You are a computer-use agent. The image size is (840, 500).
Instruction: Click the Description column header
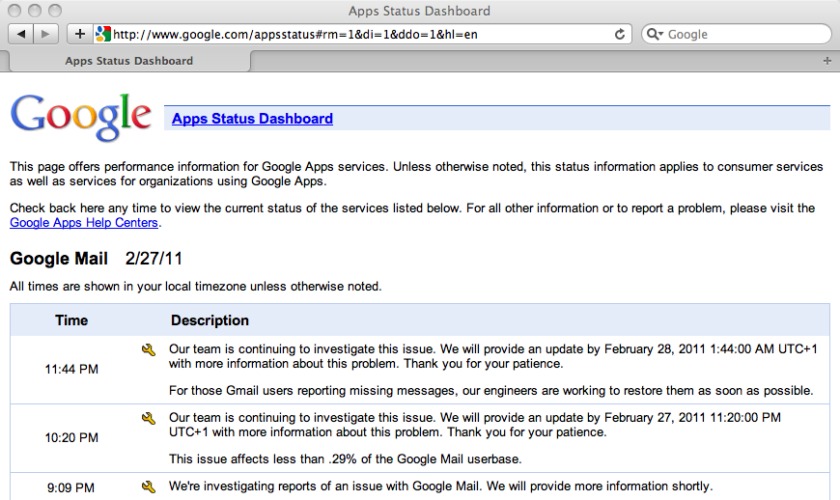click(209, 321)
